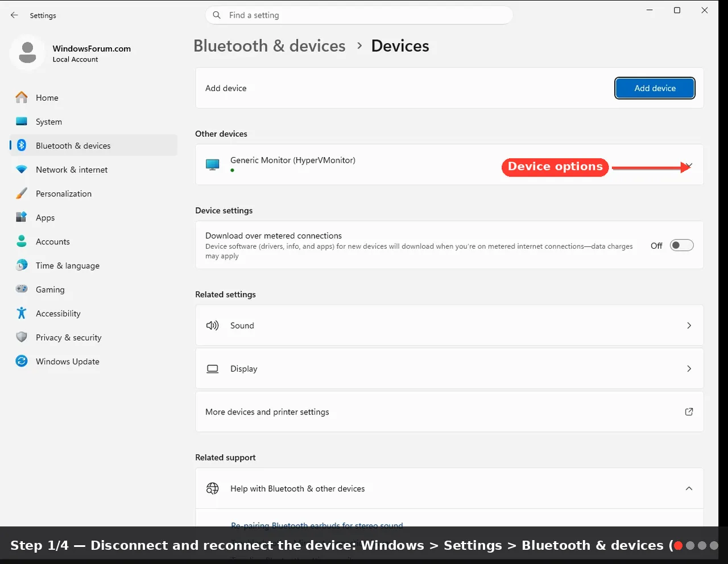Click the Generic Monitor device icon
Image resolution: width=728 pixels, height=564 pixels.
tap(212, 164)
